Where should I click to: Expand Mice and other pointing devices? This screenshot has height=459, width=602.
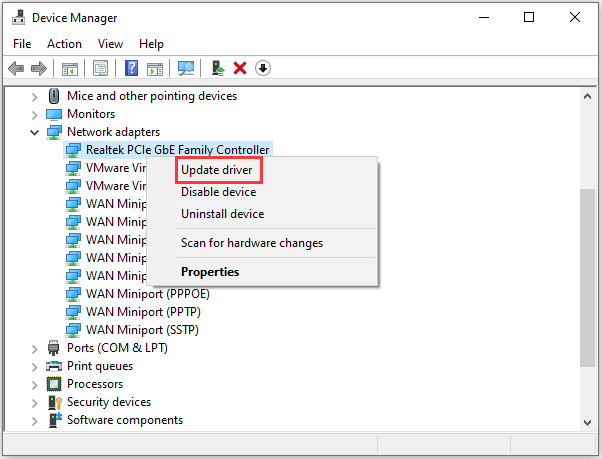click(35, 97)
